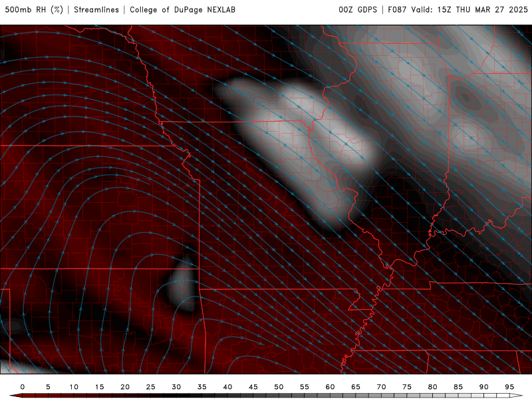Click the color scale label "50"
The width and height of the screenshot is (532, 399).
[279, 387]
